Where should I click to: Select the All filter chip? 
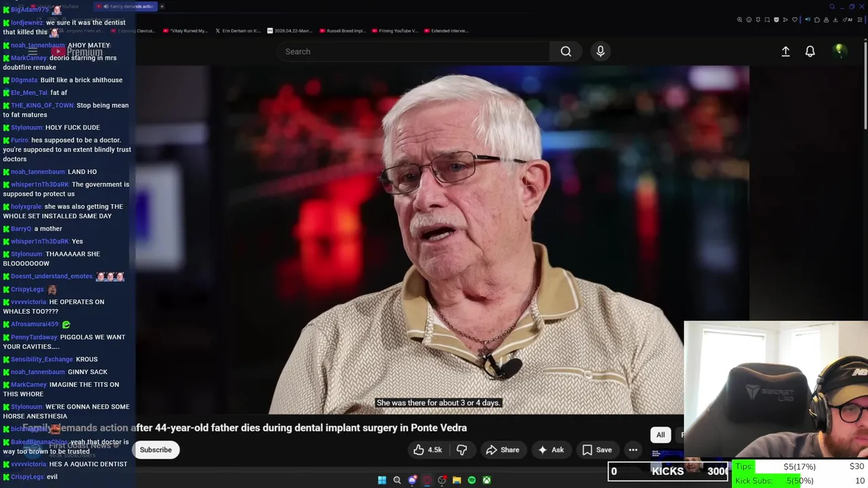pos(660,435)
